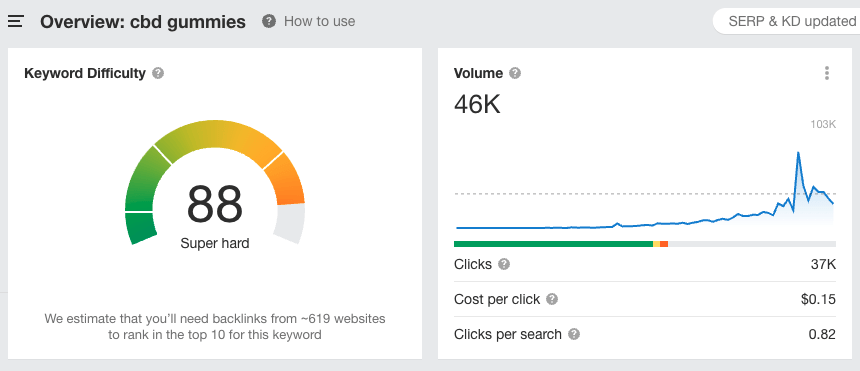Click the 37K clicks value

[823, 265]
